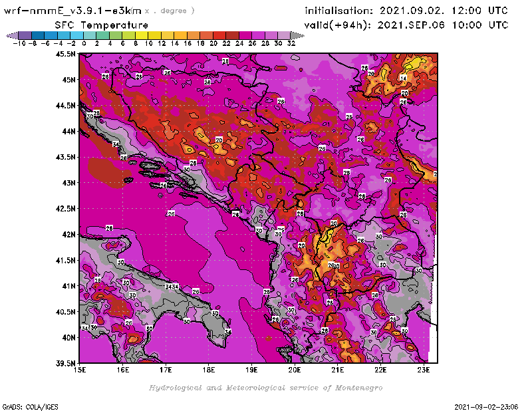Click the 39.5N latitude label
This screenshot has width=532, height=411.
(66, 363)
